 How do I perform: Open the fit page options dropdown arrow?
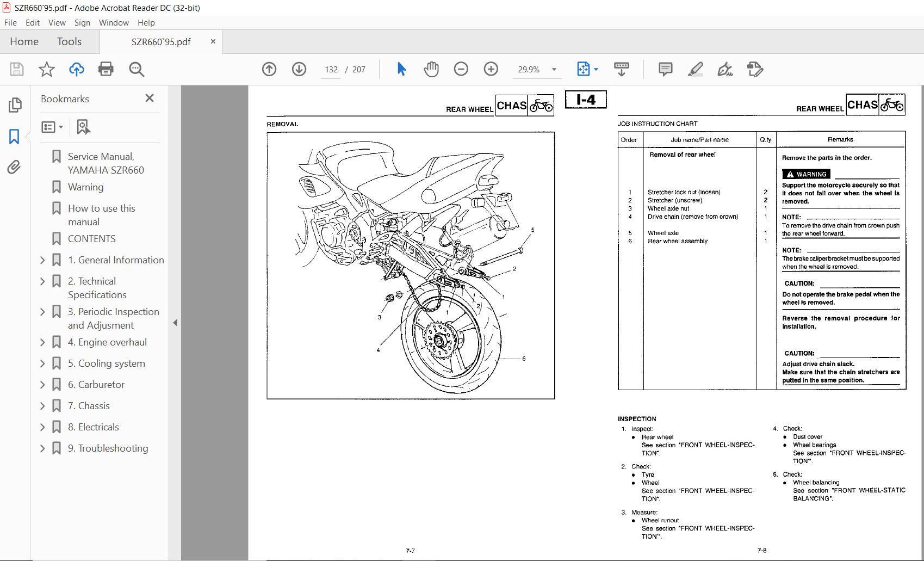596,69
